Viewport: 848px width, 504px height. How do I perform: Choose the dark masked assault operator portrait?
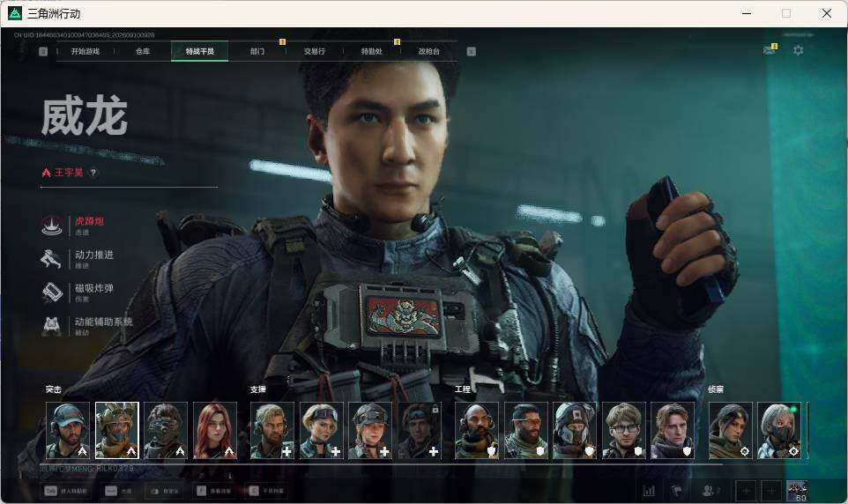tap(166, 431)
